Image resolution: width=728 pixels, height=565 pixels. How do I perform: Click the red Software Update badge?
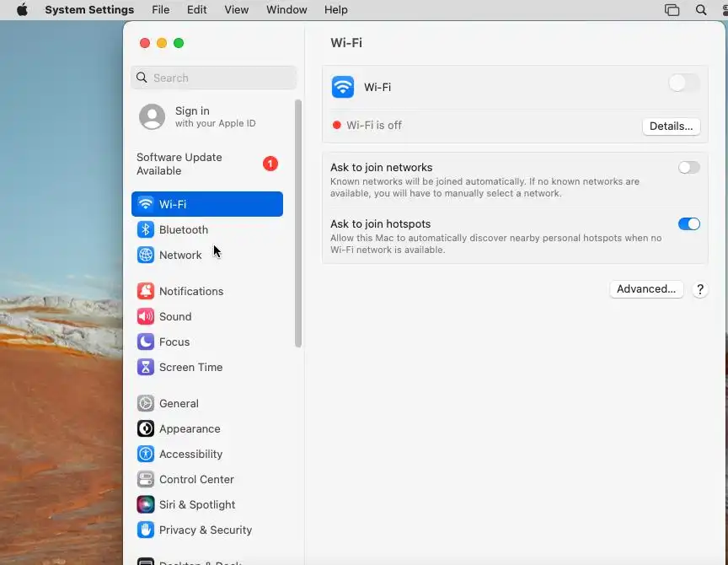click(270, 164)
